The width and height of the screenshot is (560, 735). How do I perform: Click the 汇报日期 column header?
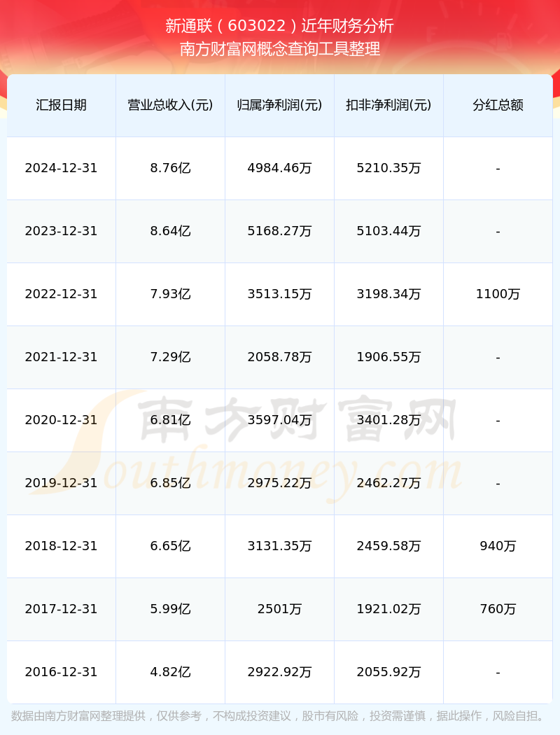point(61,105)
